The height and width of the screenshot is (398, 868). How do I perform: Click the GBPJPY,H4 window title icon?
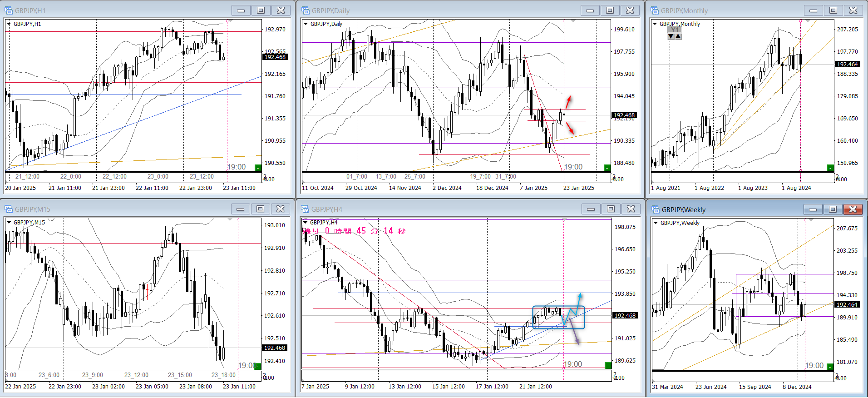306,209
